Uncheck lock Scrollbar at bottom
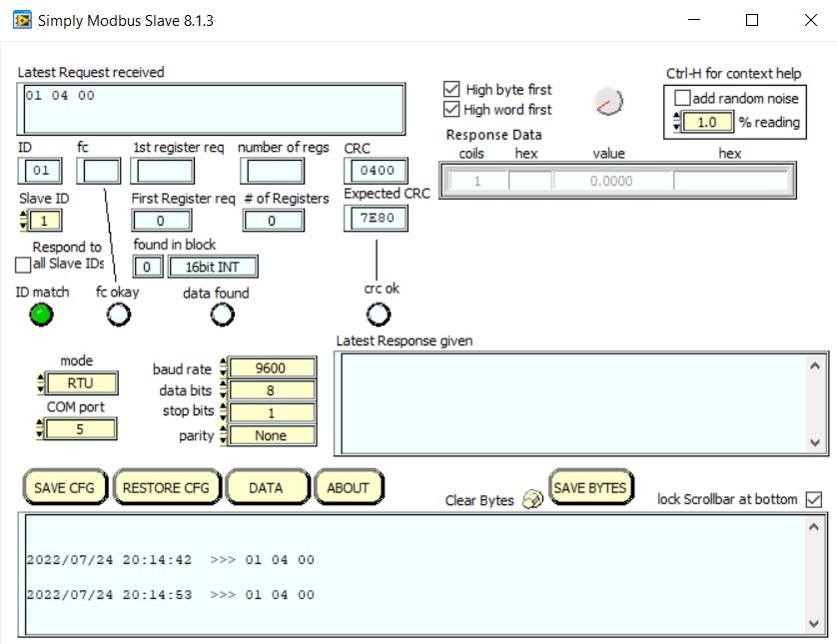Image resolution: width=837 pixels, height=644 pixels. [x=814, y=500]
